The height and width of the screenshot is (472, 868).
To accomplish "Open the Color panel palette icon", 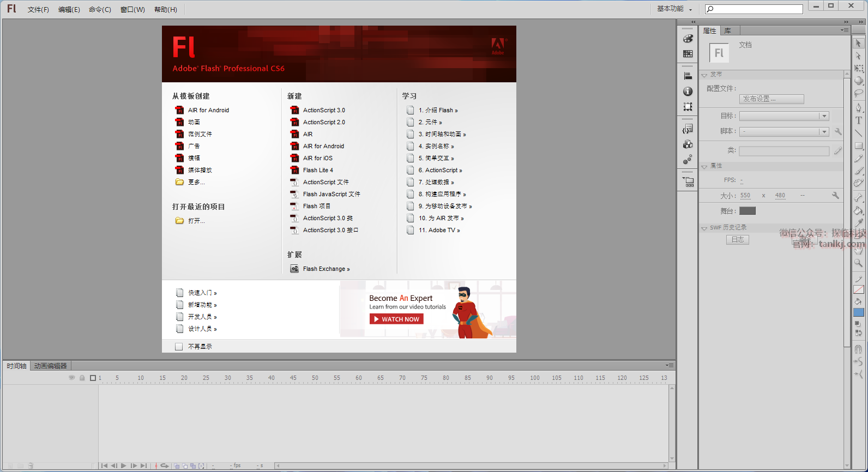I will click(688, 39).
